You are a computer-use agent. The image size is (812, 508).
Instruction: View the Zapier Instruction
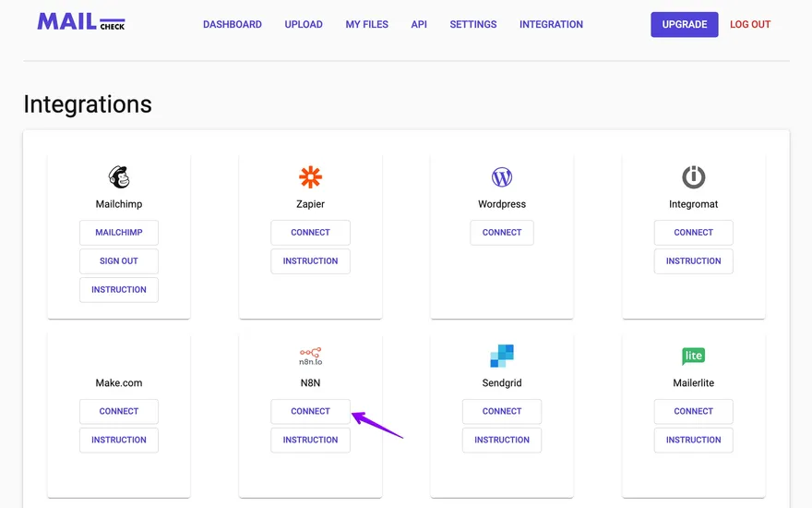click(310, 260)
